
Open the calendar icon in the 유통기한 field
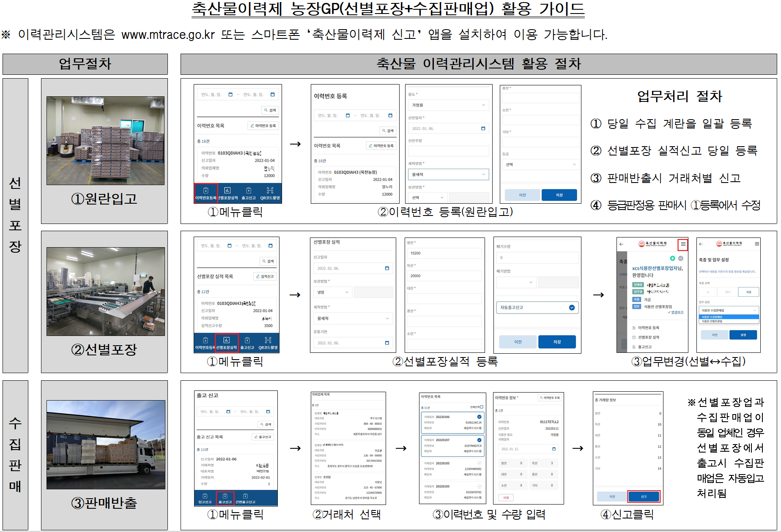coord(387,343)
